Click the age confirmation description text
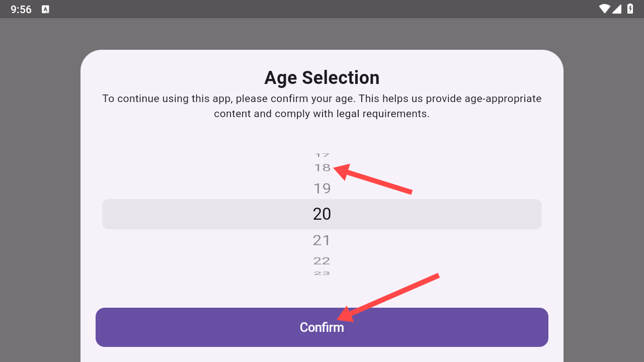The image size is (644, 362). tap(322, 106)
